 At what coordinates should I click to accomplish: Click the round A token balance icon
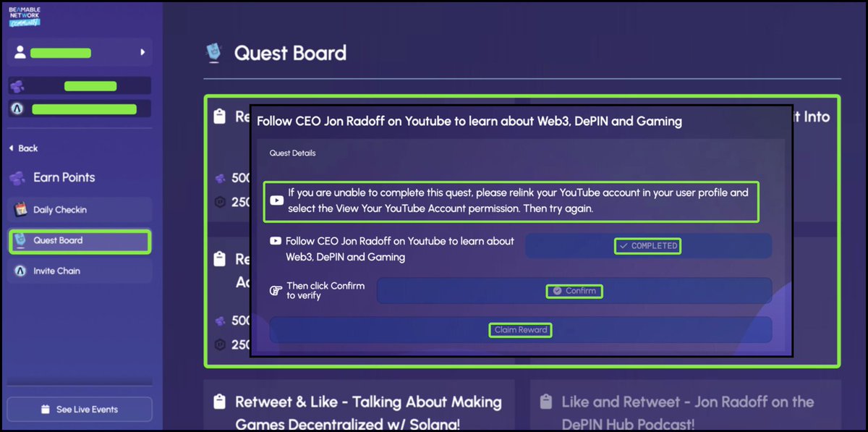(x=17, y=109)
